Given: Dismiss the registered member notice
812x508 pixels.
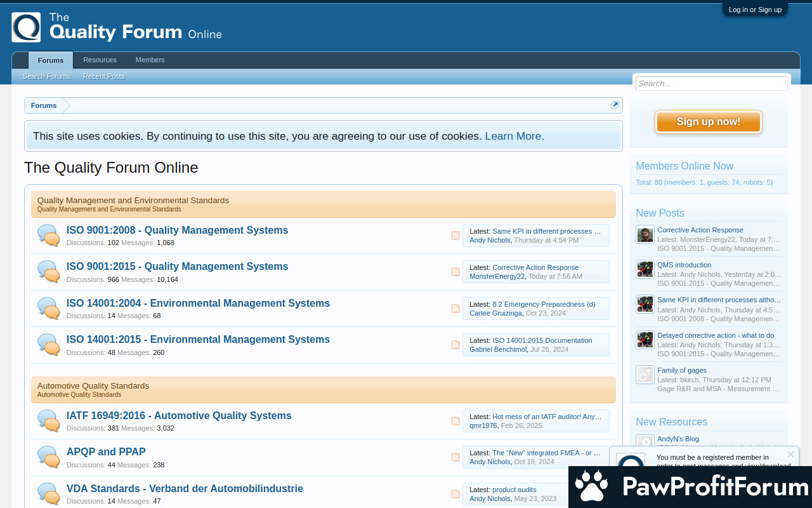Looking at the screenshot, I should point(790,454).
